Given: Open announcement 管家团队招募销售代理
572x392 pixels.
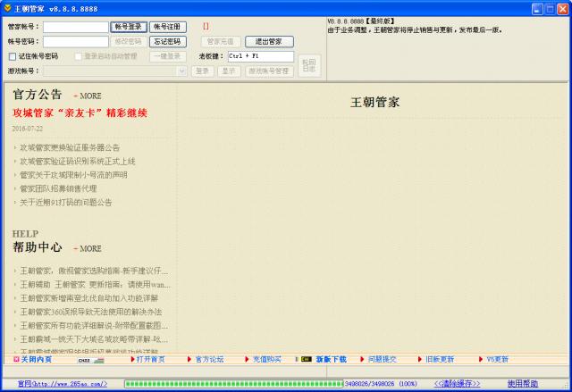Looking at the screenshot, I should click(58, 188).
